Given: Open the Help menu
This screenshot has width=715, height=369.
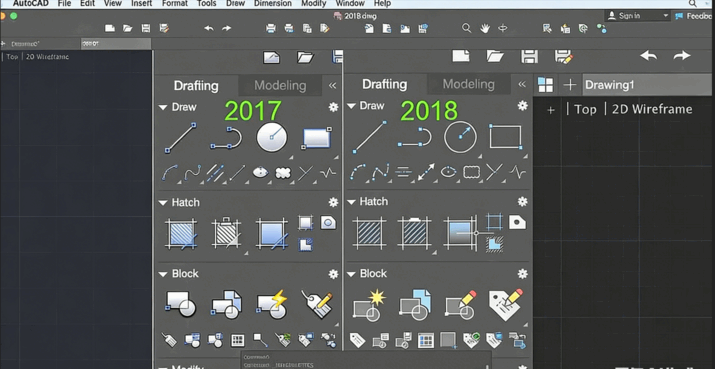Looking at the screenshot, I should 382,4.
